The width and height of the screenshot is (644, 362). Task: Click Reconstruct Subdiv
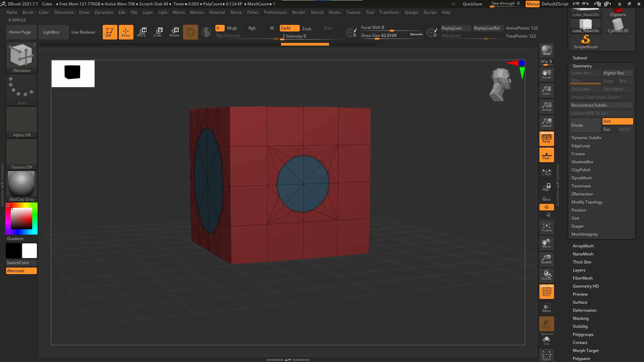point(602,105)
